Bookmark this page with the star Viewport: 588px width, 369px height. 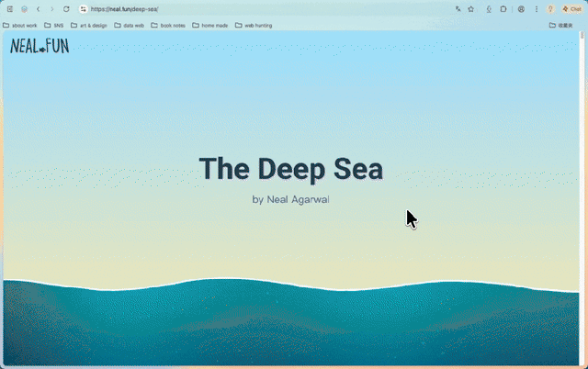pyautogui.click(x=471, y=9)
